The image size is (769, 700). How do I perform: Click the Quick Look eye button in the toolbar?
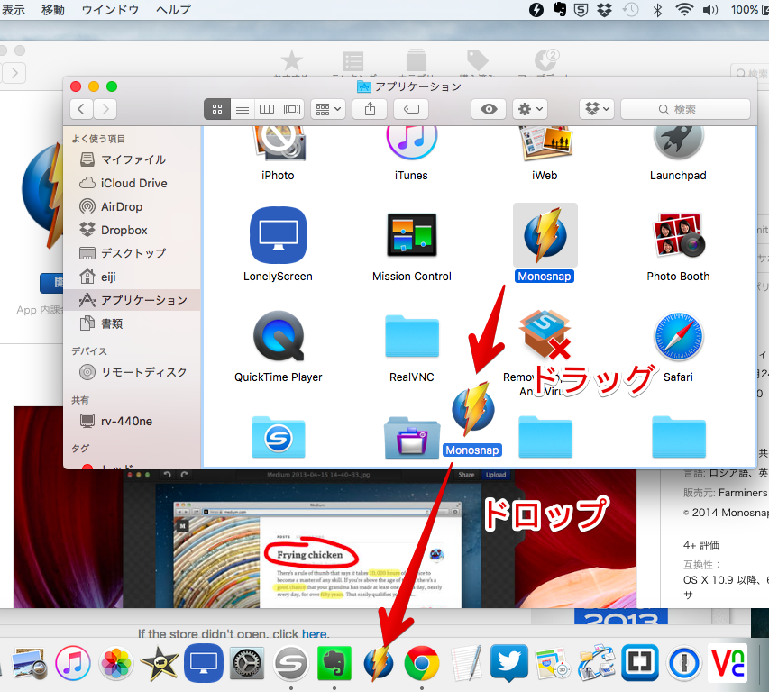coord(489,109)
